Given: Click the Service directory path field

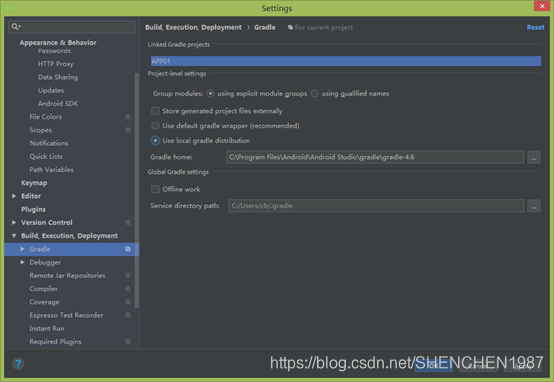Looking at the screenshot, I should [x=376, y=206].
